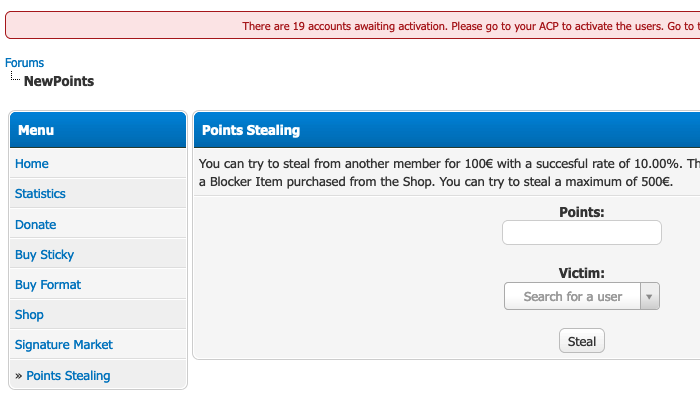Image resolution: width=700 pixels, height=400 pixels.
Task: Open the Buy Sticky page
Action: [44, 255]
